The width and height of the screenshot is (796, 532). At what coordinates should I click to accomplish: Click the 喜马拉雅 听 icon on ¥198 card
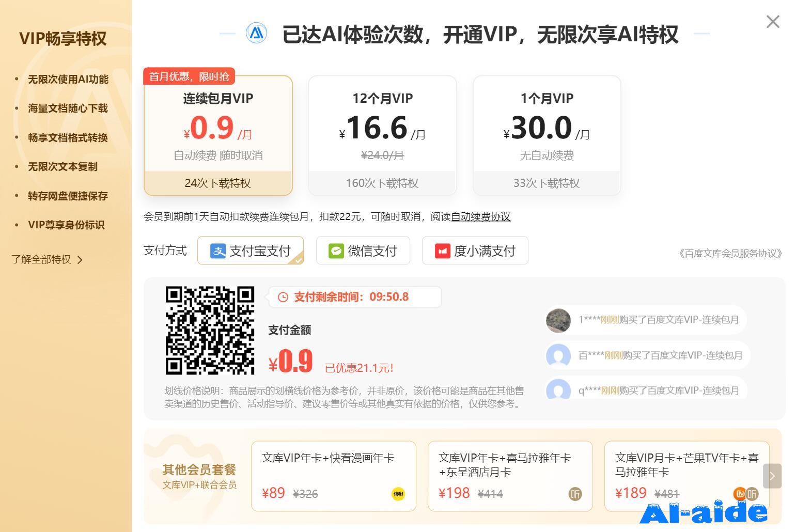(x=575, y=494)
